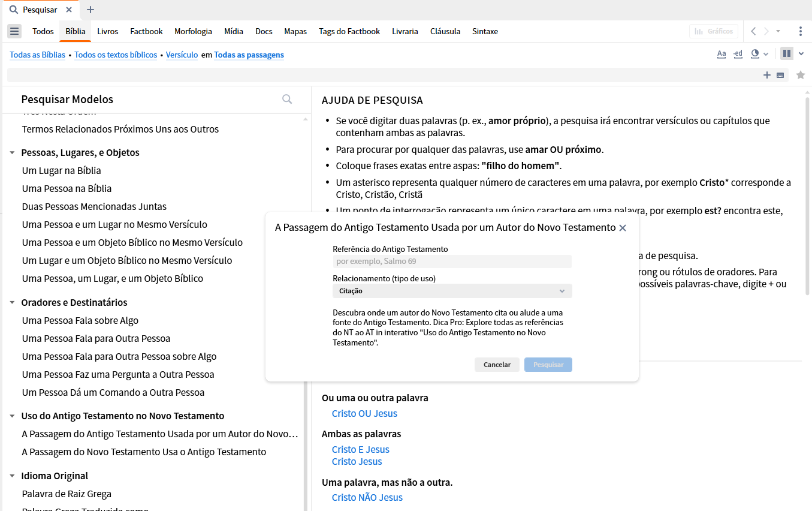The image size is (812, 511).
Task: Choose Palavra de Raiz Grega template
Action: tap(67, 494)
